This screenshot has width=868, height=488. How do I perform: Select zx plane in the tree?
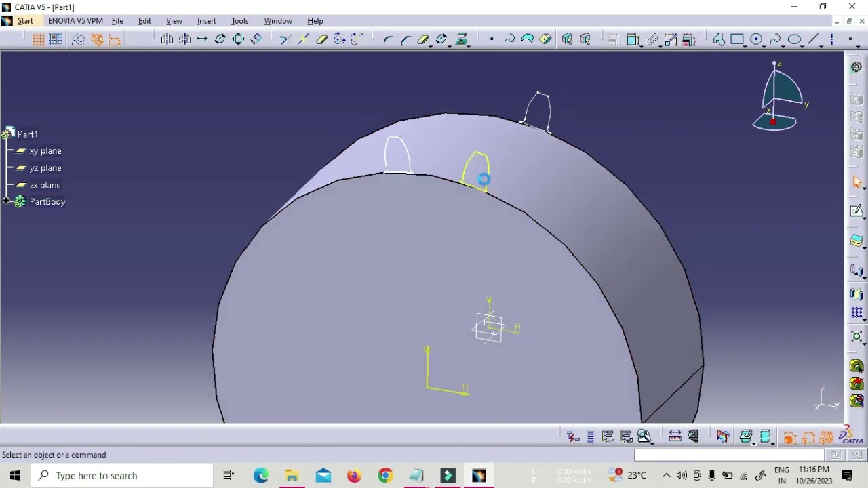coord(45,185)
